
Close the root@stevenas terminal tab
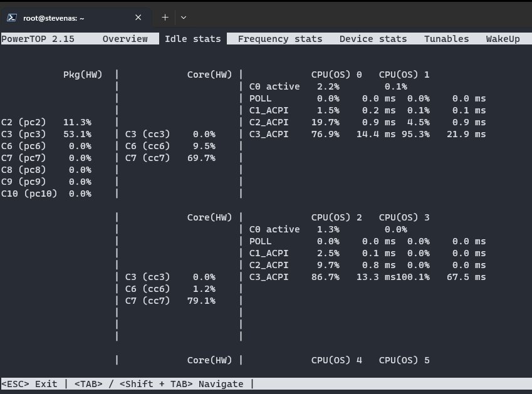click(x=138, y=18)
